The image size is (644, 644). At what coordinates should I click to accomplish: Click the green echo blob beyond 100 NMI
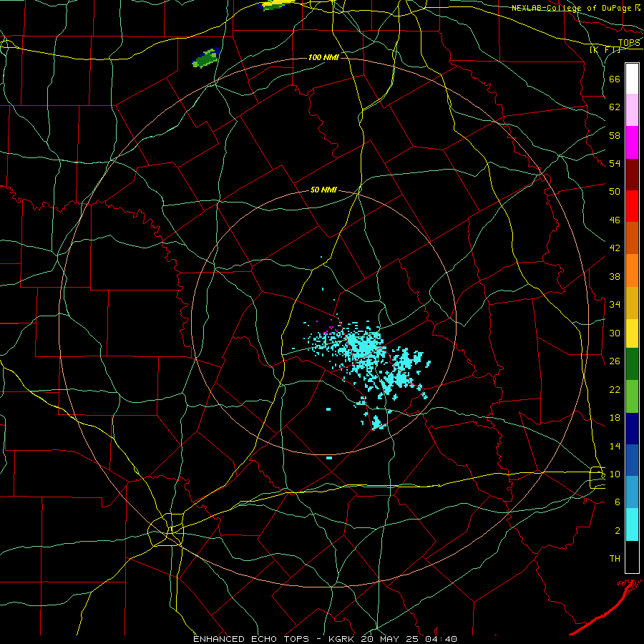(x=206, y=58)
